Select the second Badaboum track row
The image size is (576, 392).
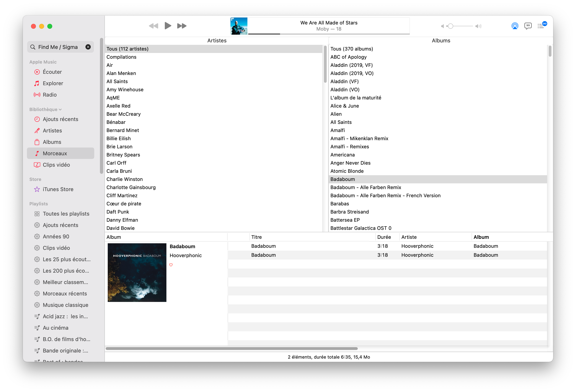click(x=387, y=255)
